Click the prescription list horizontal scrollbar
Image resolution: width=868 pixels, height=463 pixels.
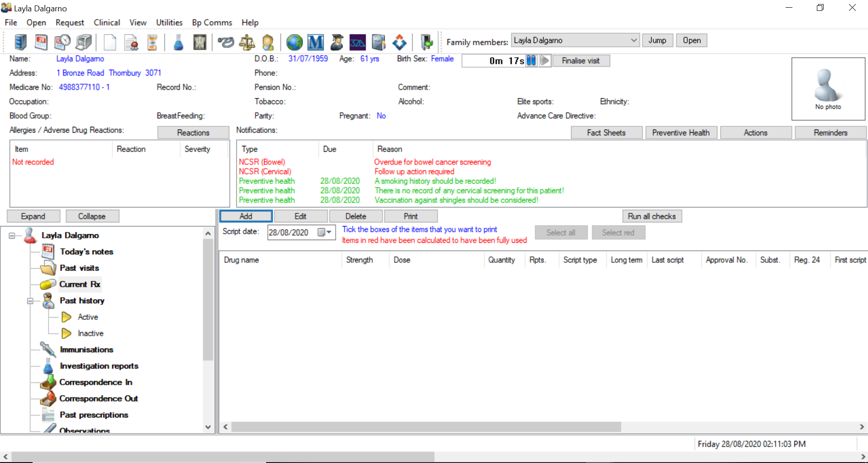coord(426,427)
